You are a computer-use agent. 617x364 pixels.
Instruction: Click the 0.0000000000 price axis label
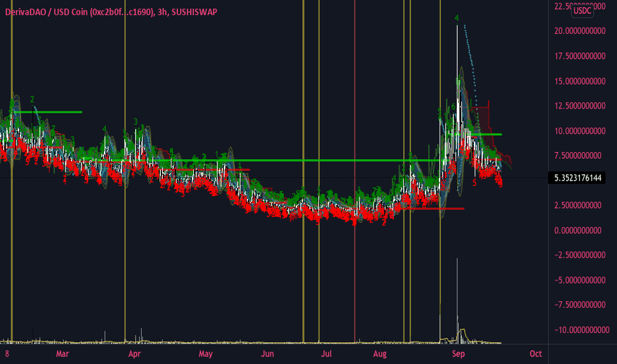click(x=578, y=230)
